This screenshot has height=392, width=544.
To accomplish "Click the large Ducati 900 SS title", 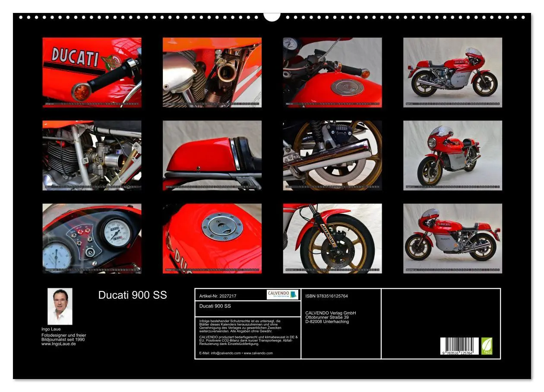I will 133,295.
